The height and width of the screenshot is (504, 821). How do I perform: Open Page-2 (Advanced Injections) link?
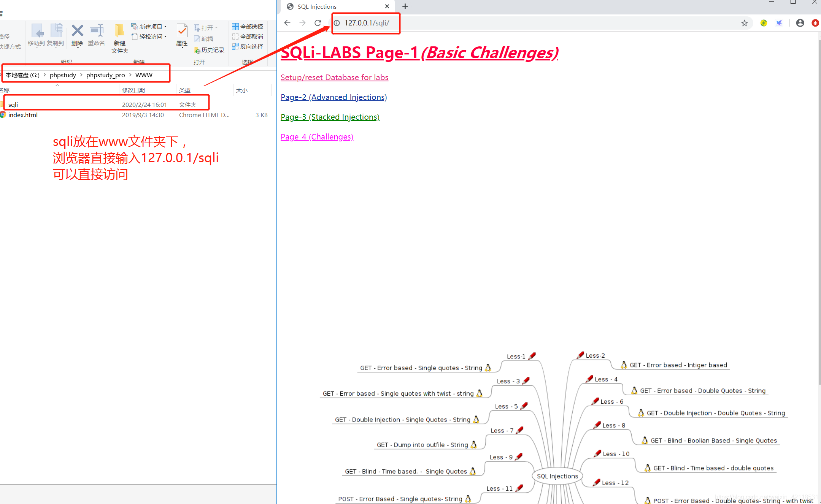click(x=333, y=97)
